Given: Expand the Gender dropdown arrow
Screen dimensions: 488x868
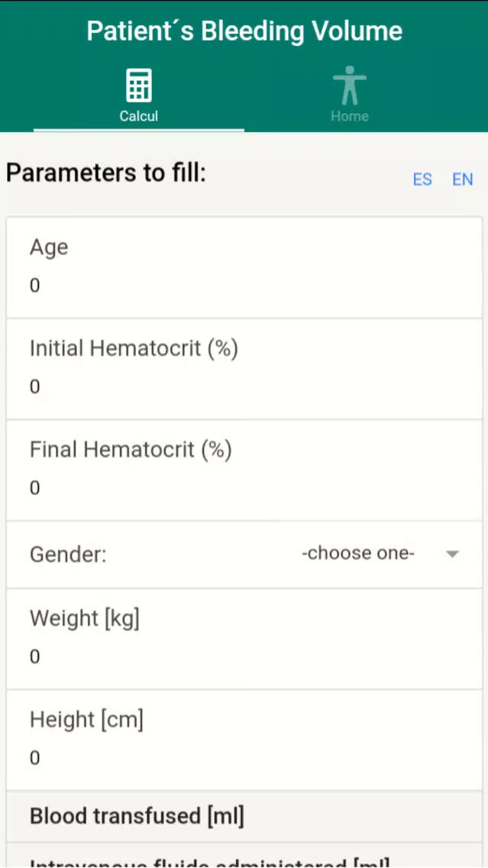Looking at the screenshot, I should [453, 554].
